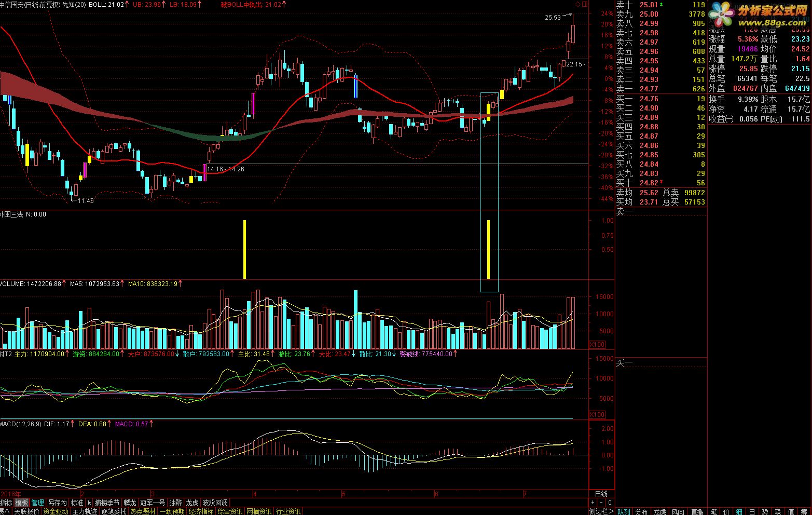Image resolution: width=812 pixels, height=515 pixels.
Task: Click the X100 marker in volume panel
Action: point(597,345)
